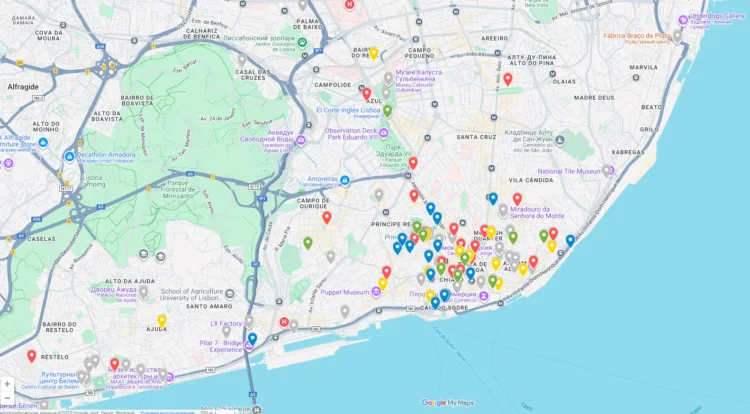Click the Lisboa Camping label
The image size is (750, 414).
pyautogui.click(x=93, y=180)
